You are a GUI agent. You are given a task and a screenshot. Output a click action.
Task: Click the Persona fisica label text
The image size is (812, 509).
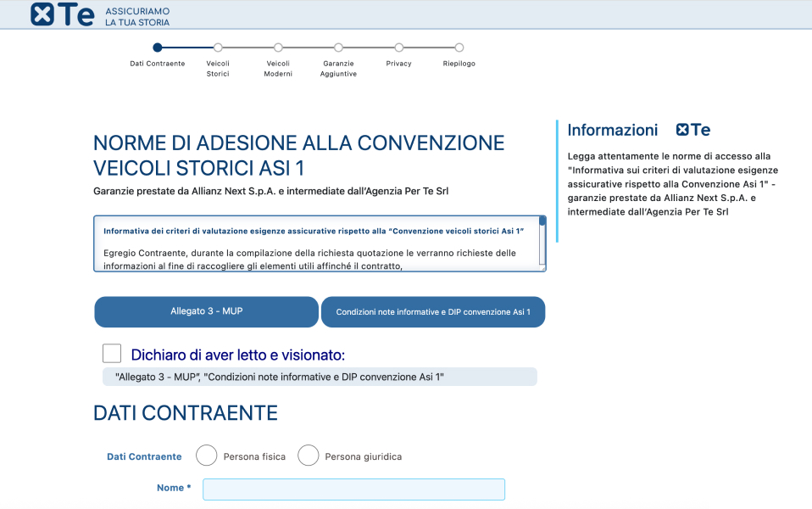coord(254,456)
